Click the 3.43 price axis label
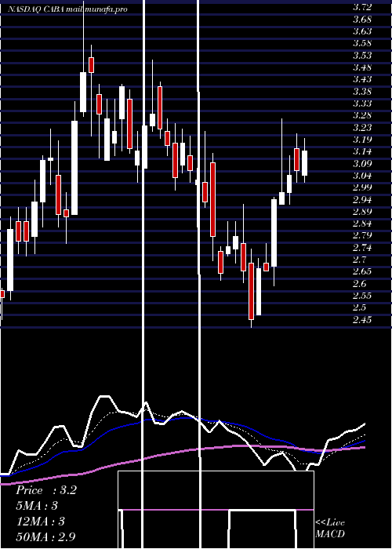Viewport: 392px width, 549px height. 362,79
